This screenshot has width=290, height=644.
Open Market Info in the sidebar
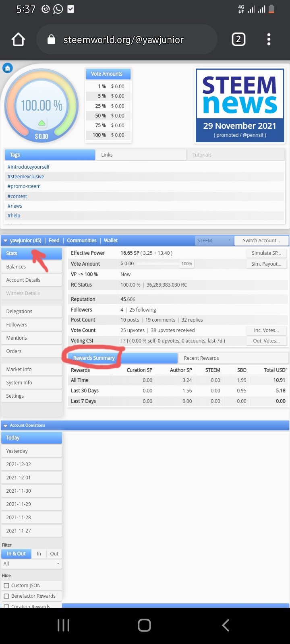(x=31, y=369)
